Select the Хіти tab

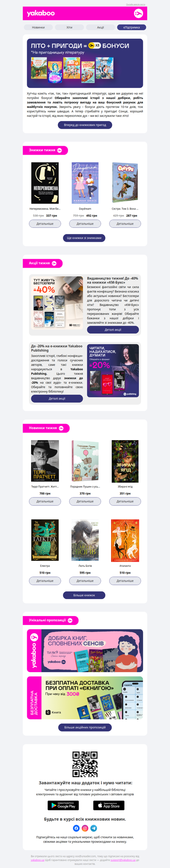click(x=69, y=27)
